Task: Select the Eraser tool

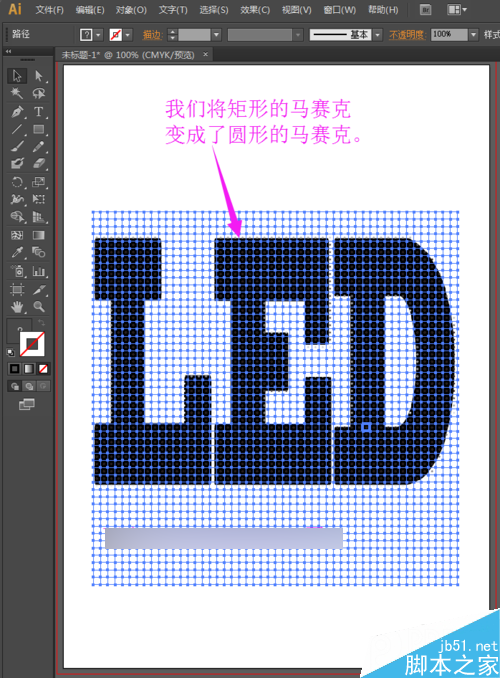Action: point(38,163)
